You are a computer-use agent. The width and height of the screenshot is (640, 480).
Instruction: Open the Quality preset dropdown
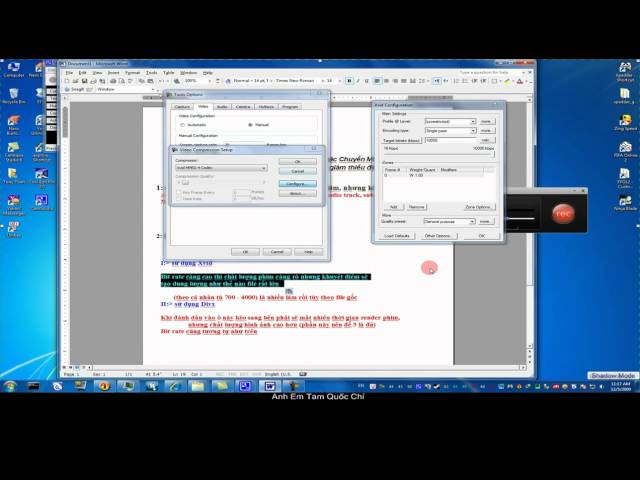tap(449, 222)
